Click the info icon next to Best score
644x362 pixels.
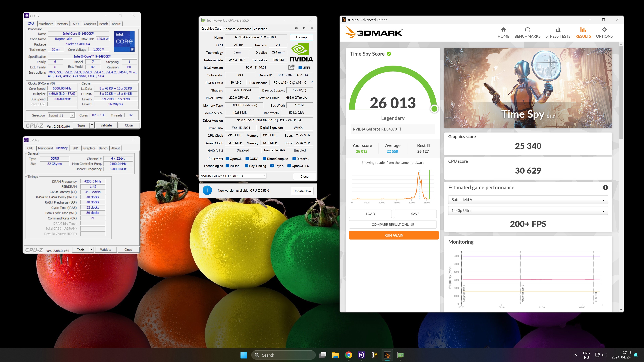pyautogui.click(x=428, y=145)
